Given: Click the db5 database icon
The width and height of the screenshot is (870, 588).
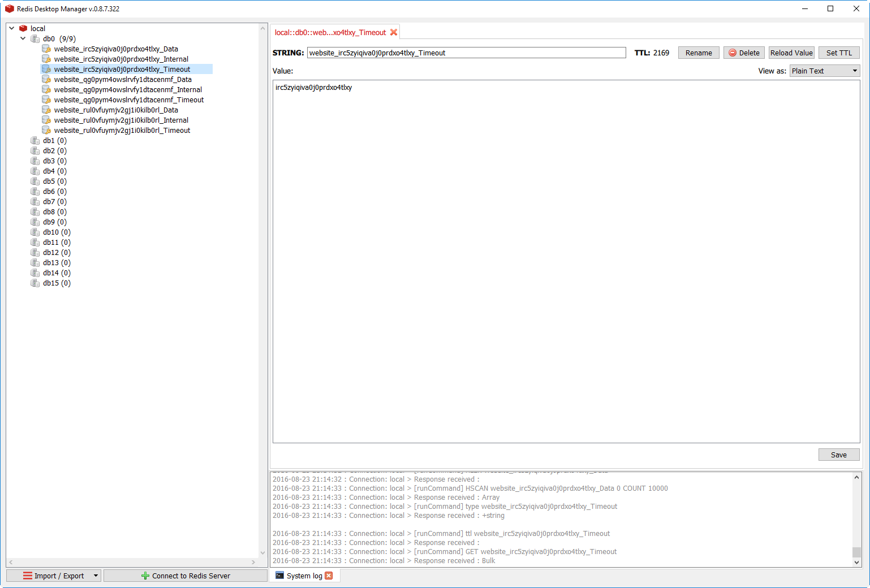Looking at the screenshot, I should (35, 181).
